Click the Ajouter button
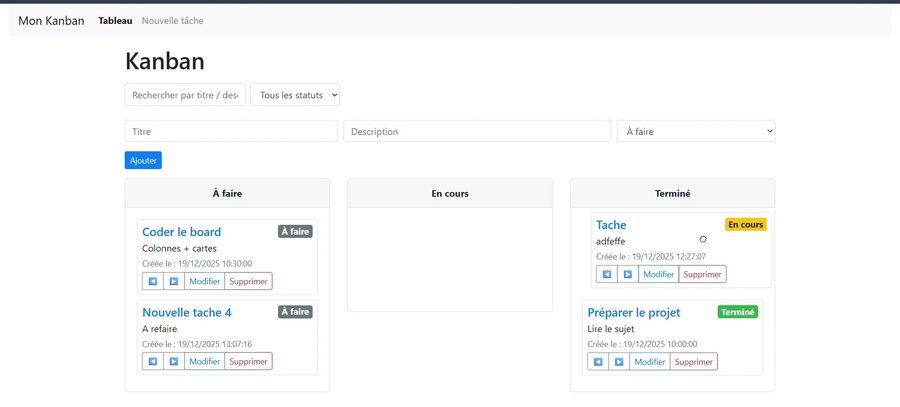 coord(143,161)
